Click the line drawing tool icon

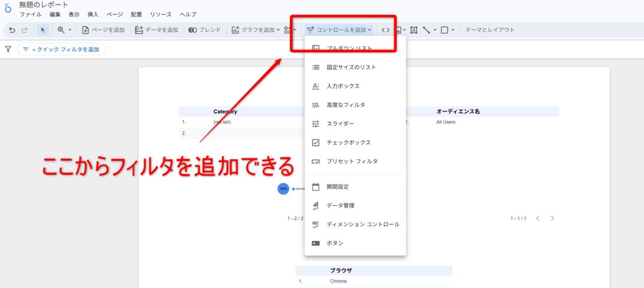coord(427,30)
